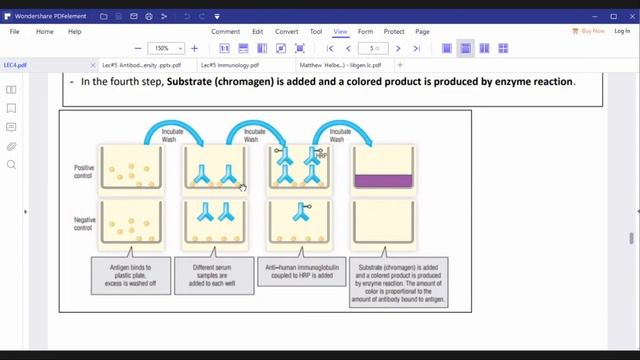Image resolution: width=640 pixels, height=360 pixels.
Task: Switch to the Page tab
Action: click(422, 31)
